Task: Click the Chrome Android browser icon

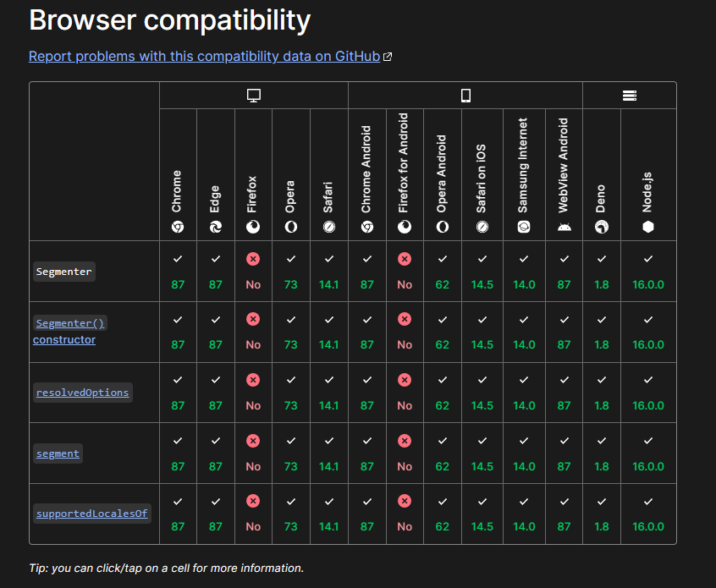Action: point(367,226)
